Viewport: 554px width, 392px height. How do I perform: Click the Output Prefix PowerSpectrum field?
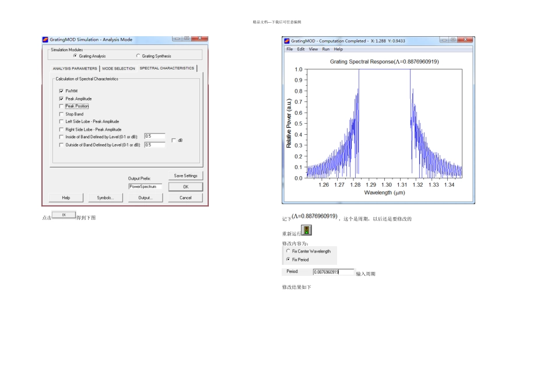pyautogui.click(x=145, y=187)
